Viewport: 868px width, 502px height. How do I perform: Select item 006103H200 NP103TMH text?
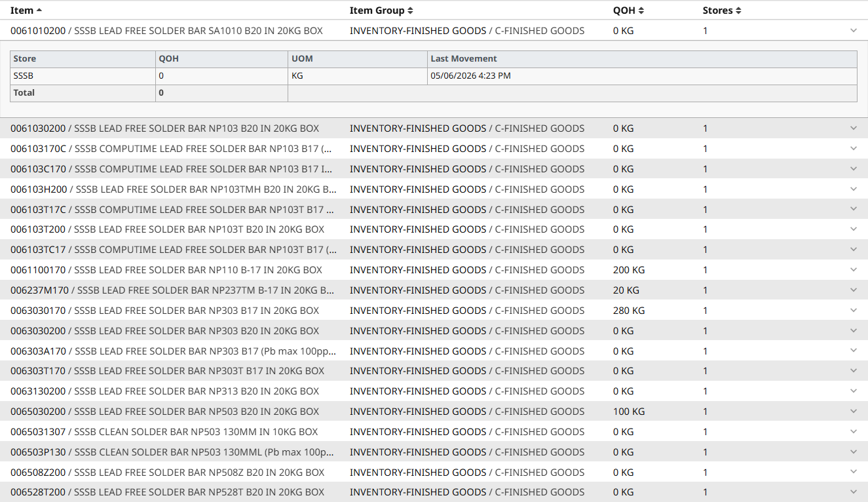tap(174, 189)
